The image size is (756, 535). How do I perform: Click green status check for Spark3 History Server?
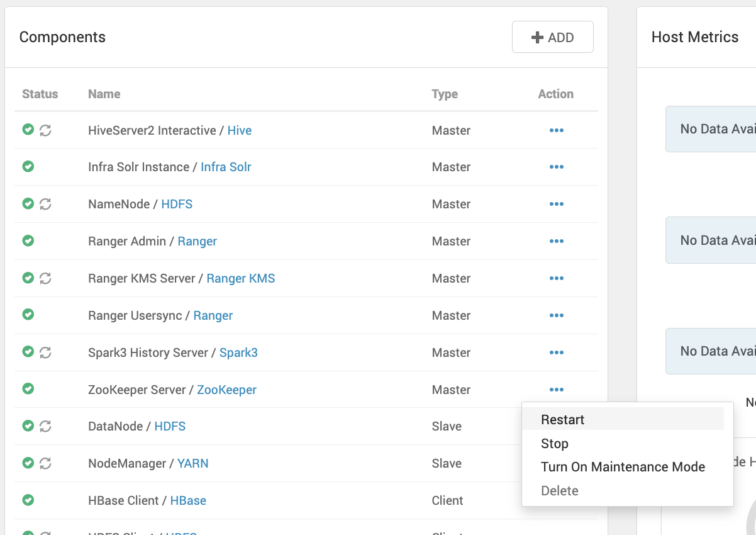click(28, 351)
